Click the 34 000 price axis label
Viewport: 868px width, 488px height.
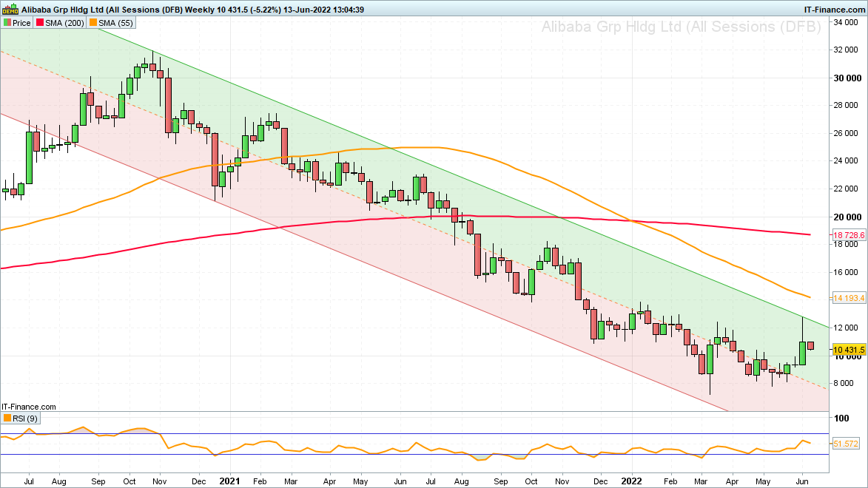click(x=845, y=22)
